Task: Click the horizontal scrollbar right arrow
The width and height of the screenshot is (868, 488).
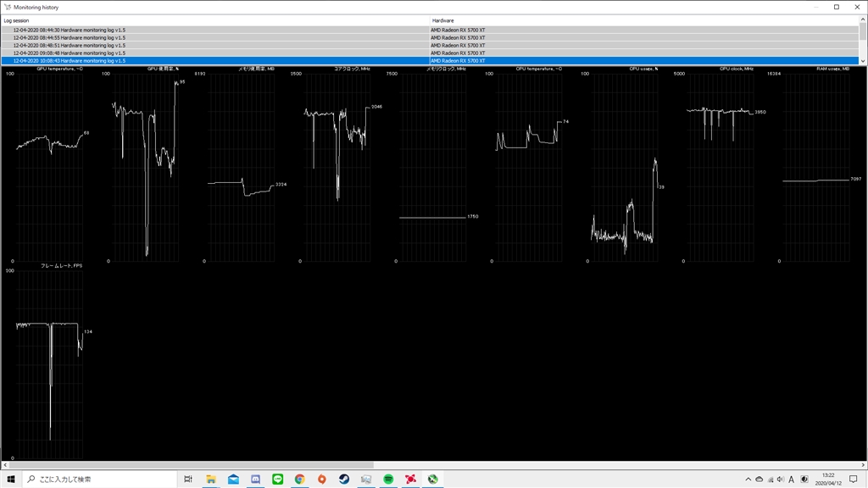Action: pyautogui.click(x=862, y=465)
